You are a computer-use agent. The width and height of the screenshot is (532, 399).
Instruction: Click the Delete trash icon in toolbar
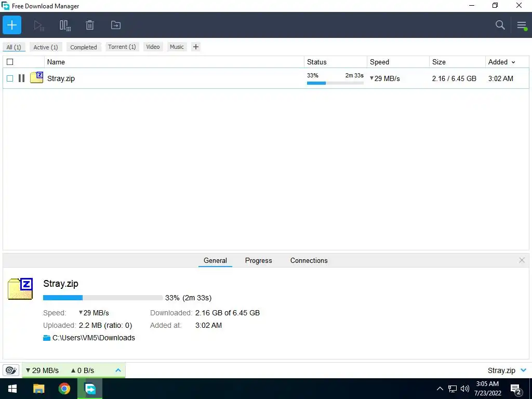89,25
